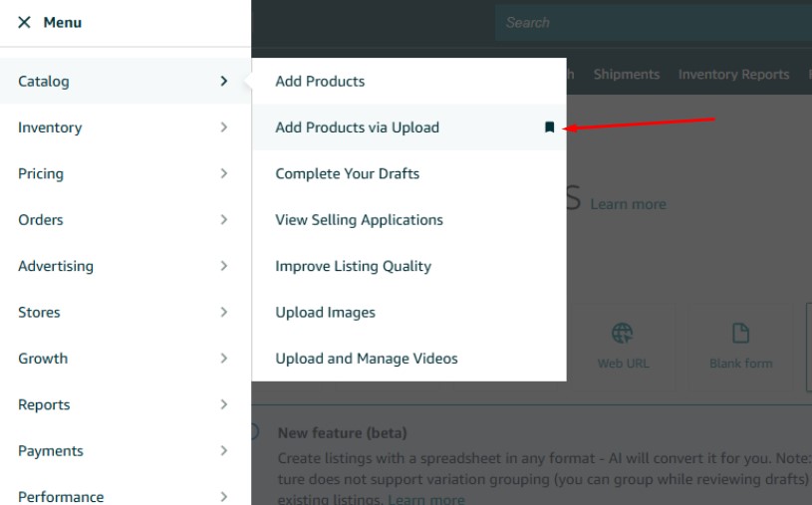Close the menu with the X icon
The width and height of the screenshot is (812, 505).
24,22
